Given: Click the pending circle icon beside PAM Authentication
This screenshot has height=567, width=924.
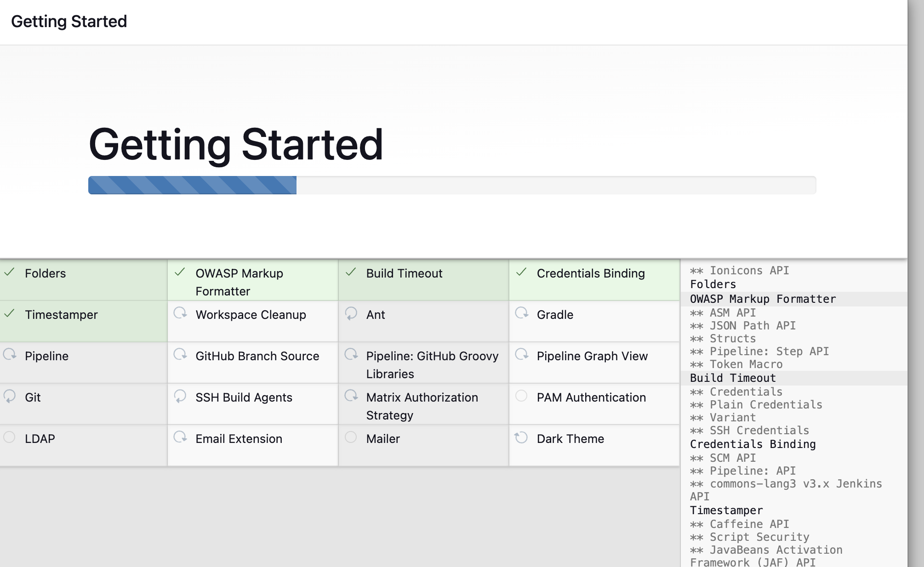Looking at the screenshot, I should pos(521,396).
